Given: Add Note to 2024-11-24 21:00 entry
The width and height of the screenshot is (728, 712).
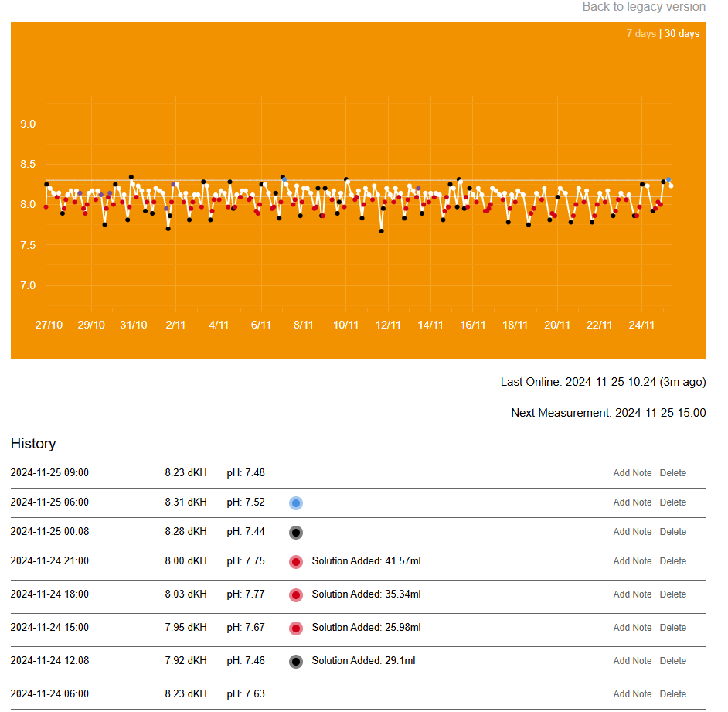Looking at the screenshot, I should coord(632,561).
